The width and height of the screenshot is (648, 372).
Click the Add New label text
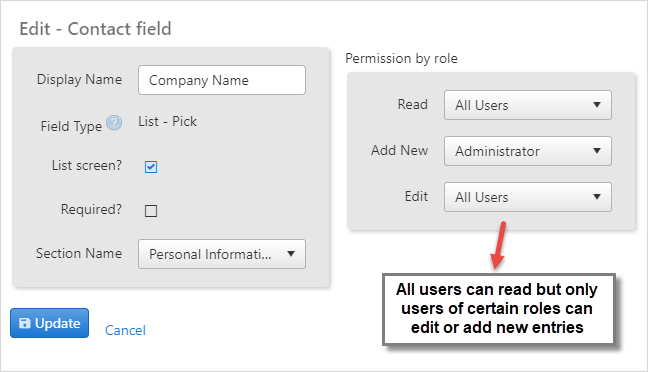399,150
